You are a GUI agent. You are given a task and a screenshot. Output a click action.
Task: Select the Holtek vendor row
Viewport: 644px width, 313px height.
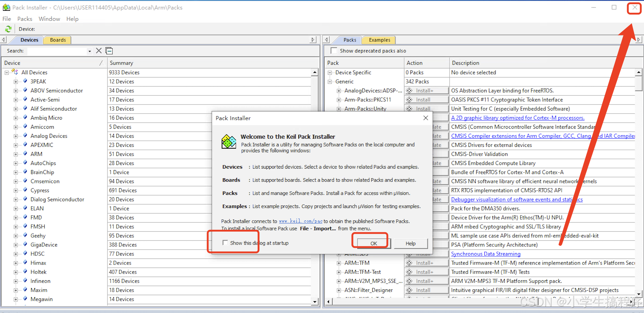38,272
